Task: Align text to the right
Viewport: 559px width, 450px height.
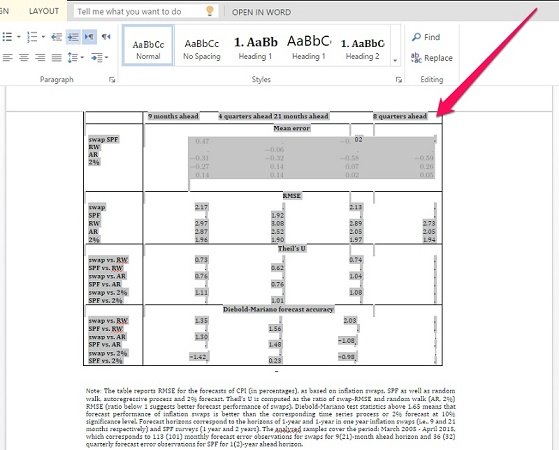Action: [x=40, y=57]
